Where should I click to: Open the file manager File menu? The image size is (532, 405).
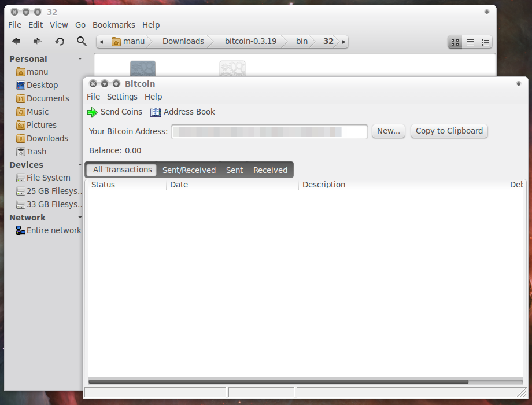[14, 25]
